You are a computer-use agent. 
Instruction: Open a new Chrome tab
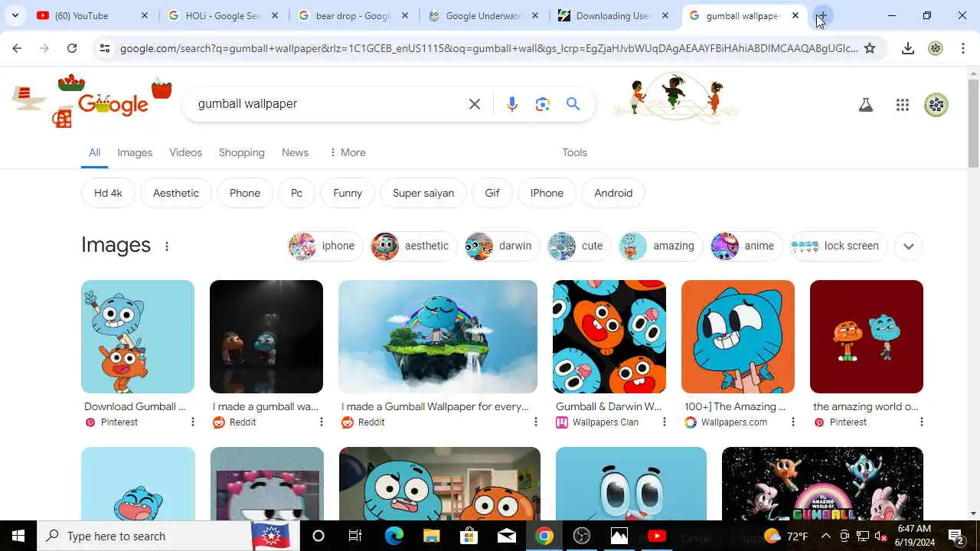pyautogui.click(x=822, y=15)
